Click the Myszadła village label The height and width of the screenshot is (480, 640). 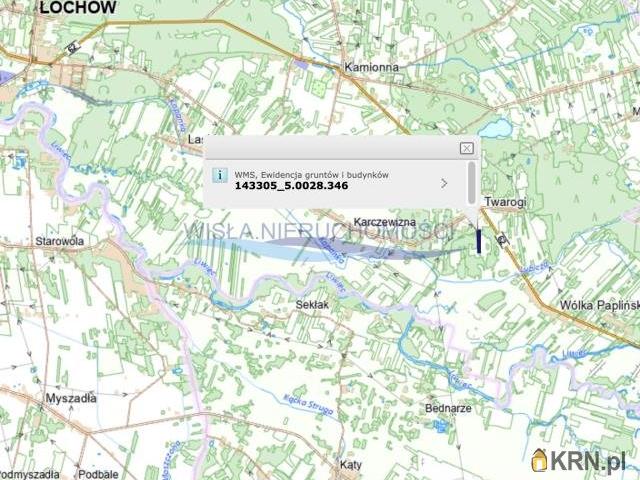point(71,398)
